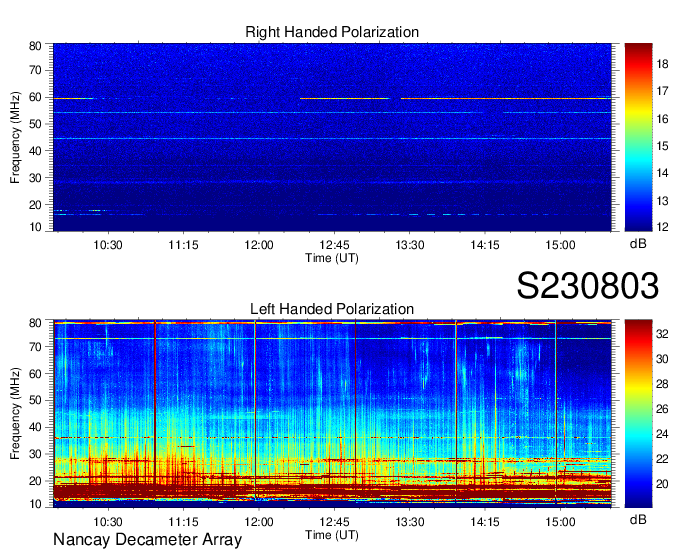
Task: Click the 17 value on top colorbar
Action: tap(662, 91)
